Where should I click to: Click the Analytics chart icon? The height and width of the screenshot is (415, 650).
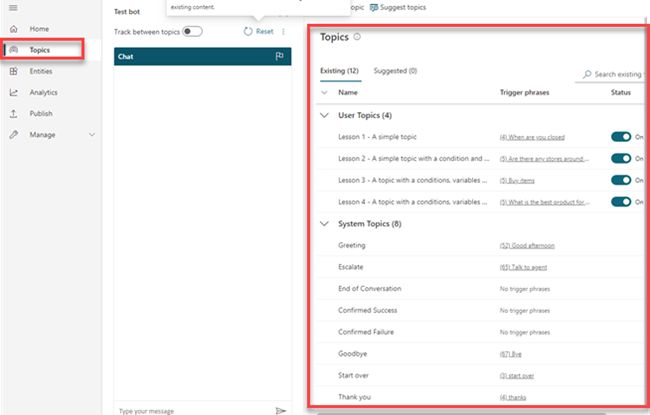click(14, 92)
